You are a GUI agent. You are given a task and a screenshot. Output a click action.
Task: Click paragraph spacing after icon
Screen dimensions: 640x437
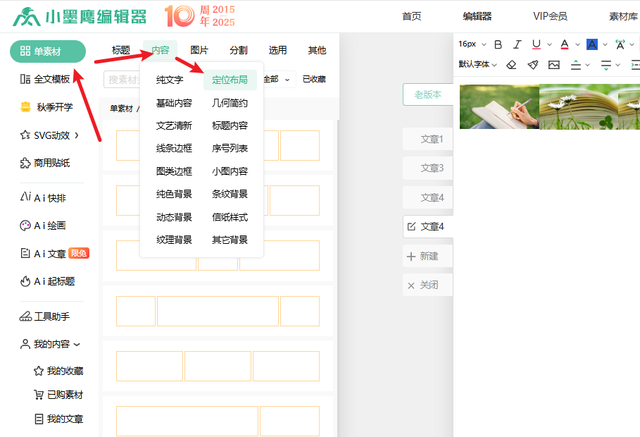[606, 64]
